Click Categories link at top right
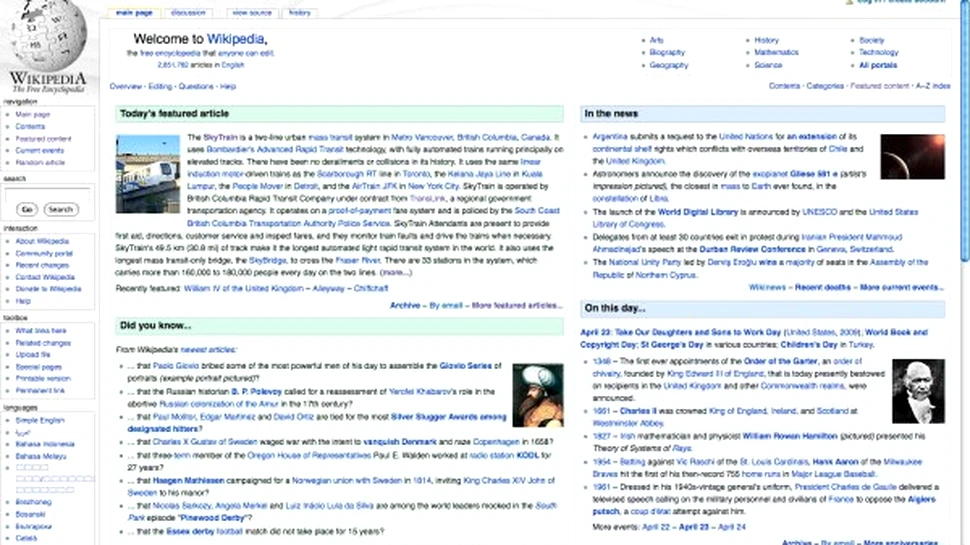The width and height of the screenshot is (970, 545). 825,86
